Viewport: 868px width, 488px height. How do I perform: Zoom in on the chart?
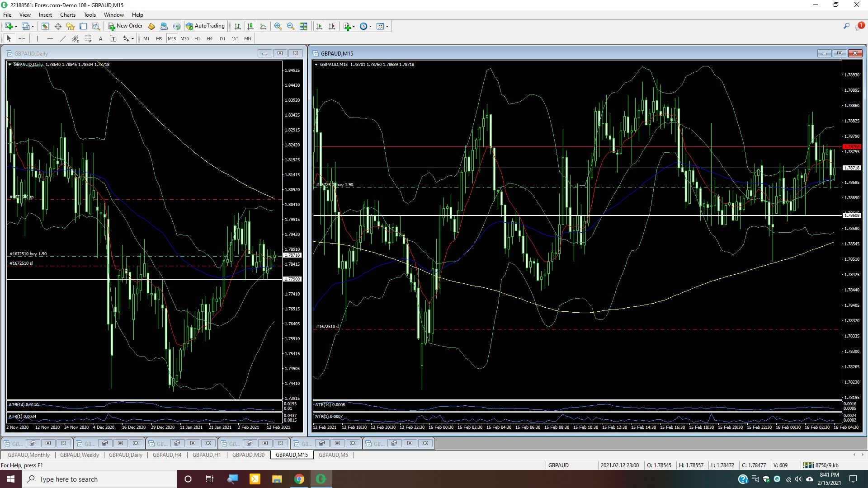pyautogui.click(x=278, y=26)
